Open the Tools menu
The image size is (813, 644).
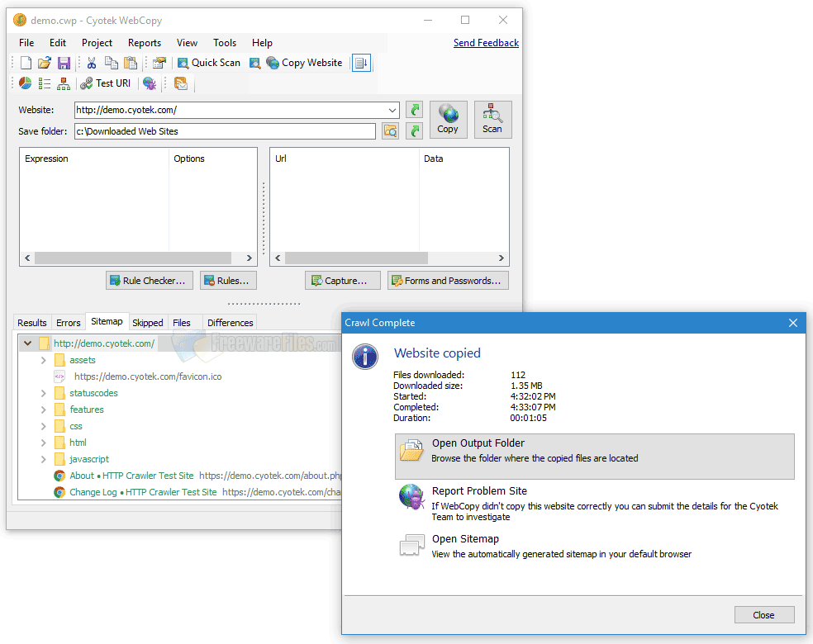coord(225,42)
